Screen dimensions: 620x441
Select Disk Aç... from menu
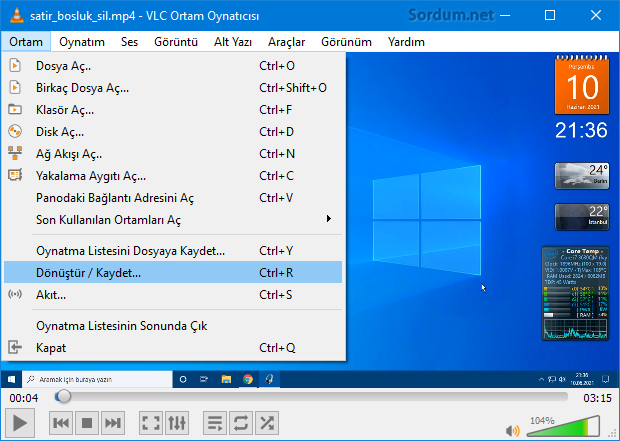(x=173, y=132)
